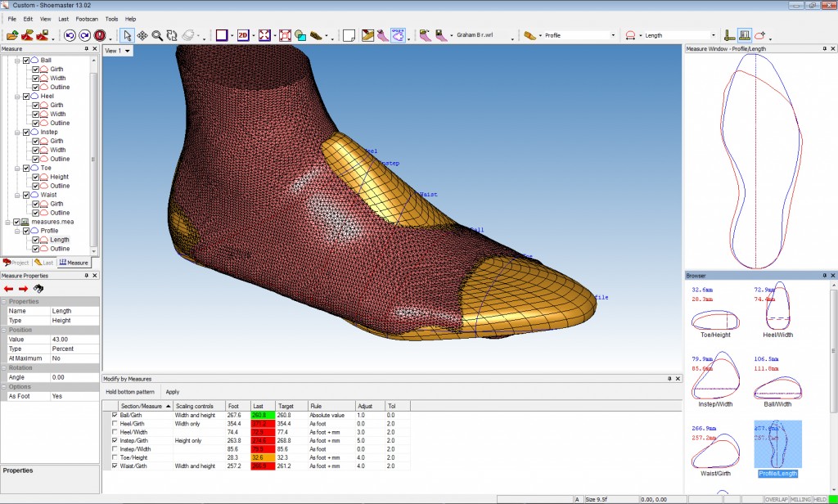Click Hold bottom pattern button
Viewport: 838px width, 504px height.
pyautogui.click(x=130, y=392)
